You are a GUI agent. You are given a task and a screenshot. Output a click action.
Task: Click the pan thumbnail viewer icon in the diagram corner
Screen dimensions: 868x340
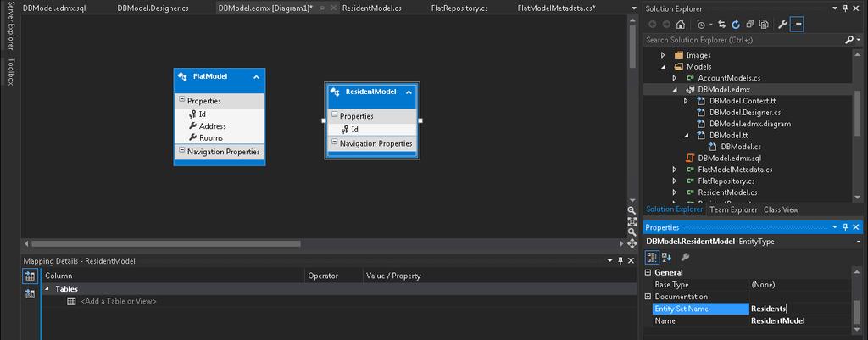pyautogui.click(x=632, y=243)
